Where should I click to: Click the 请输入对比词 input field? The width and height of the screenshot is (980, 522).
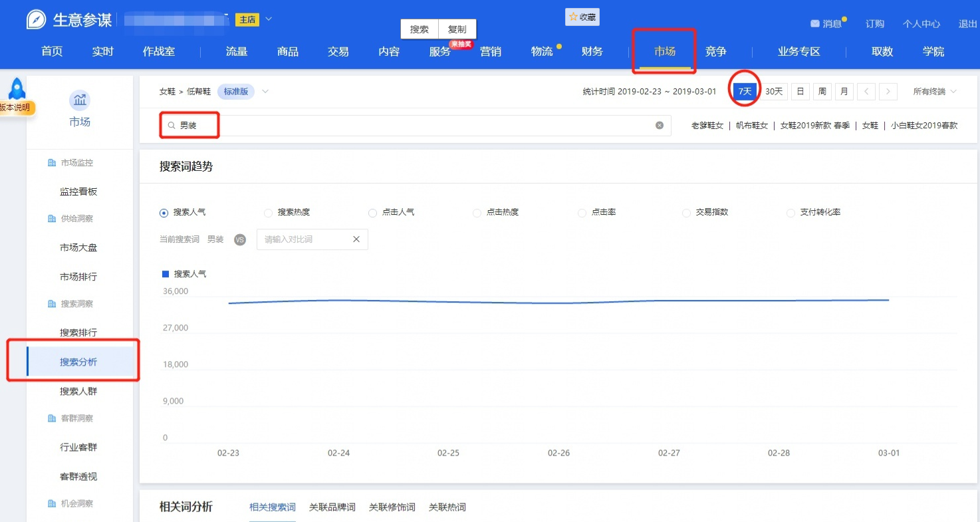312,239
